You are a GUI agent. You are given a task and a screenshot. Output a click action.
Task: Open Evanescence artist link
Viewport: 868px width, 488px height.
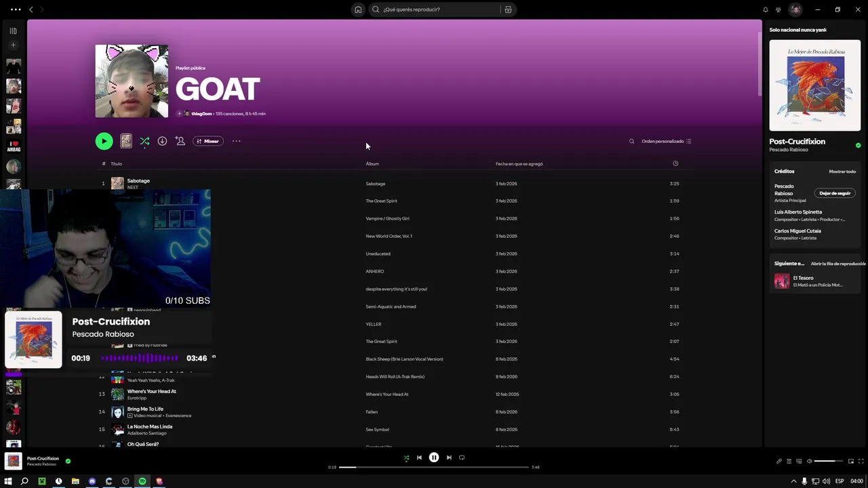178,415
